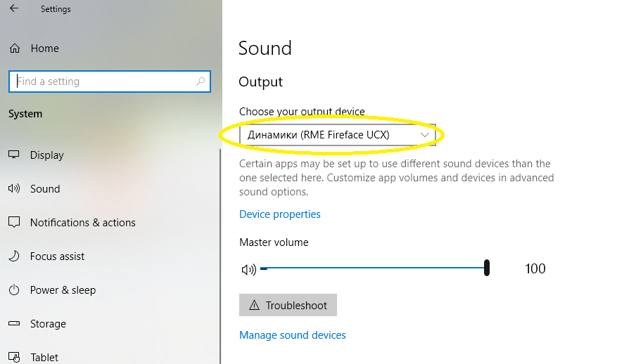Open the Storage settings page
Viewport: 617px width, 364px height.
pos(48,324)
